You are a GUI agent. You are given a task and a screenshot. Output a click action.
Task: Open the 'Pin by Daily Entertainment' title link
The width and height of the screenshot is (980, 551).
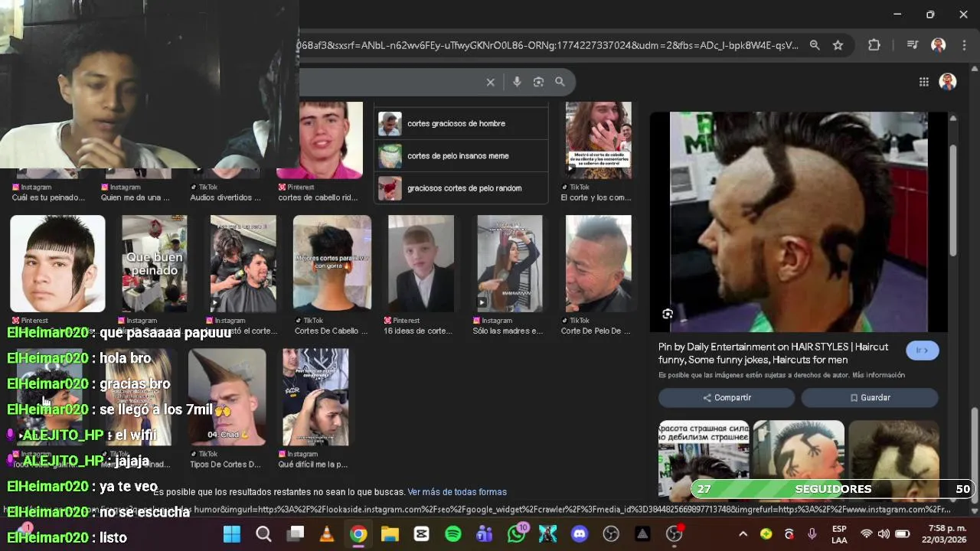tap(773, 353)
